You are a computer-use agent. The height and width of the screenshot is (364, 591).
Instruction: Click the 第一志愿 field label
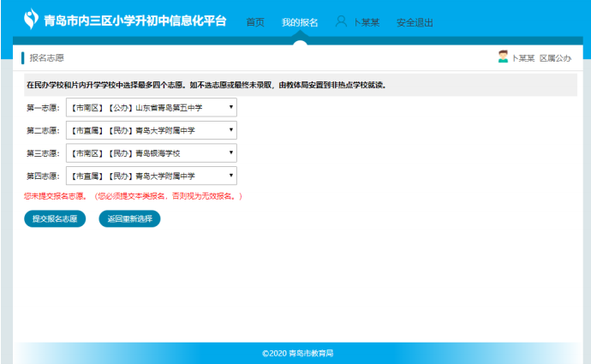point(43,108)
